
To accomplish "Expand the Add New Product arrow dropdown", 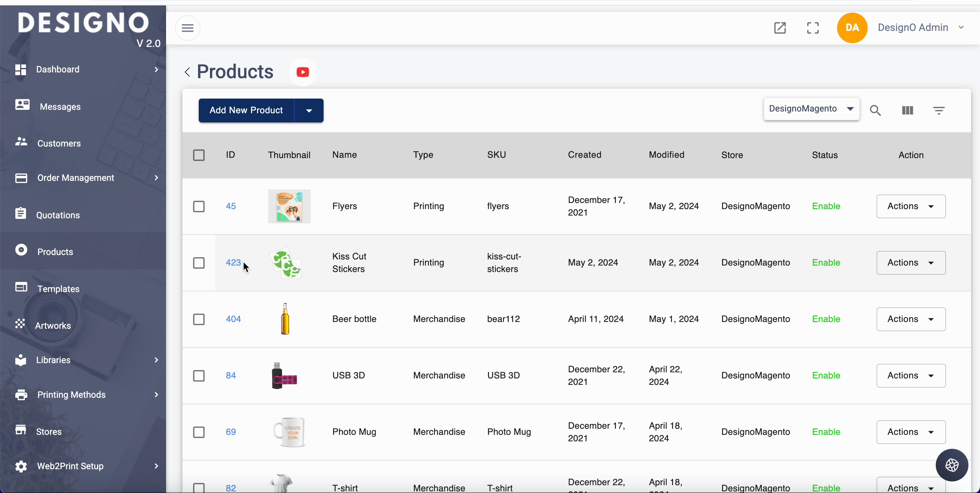I will pos(309,111).
